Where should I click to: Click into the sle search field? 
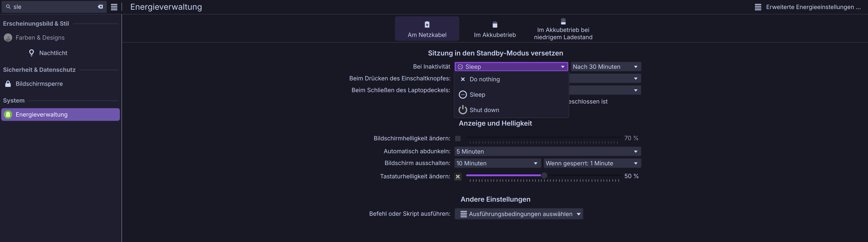pos(54,7)
